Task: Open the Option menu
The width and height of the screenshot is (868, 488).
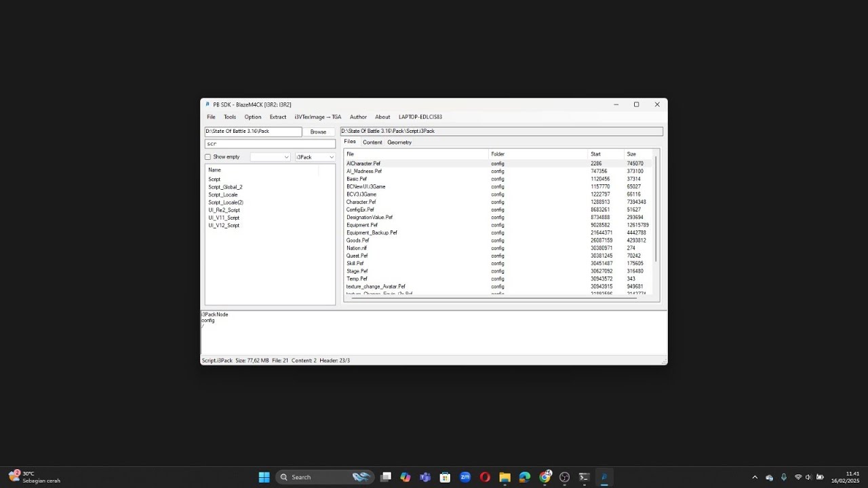Action: pos(253,117)
